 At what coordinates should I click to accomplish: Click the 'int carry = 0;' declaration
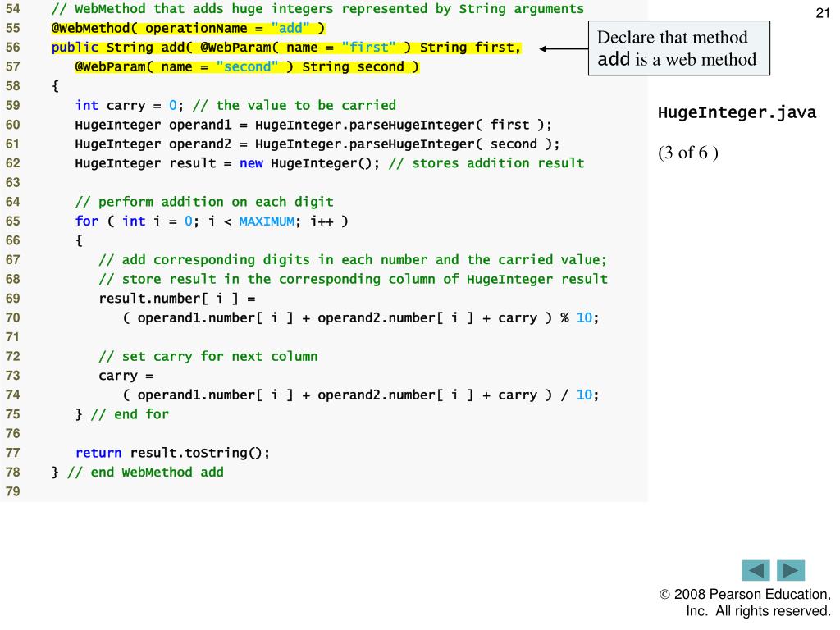click(x=129, y=105)
